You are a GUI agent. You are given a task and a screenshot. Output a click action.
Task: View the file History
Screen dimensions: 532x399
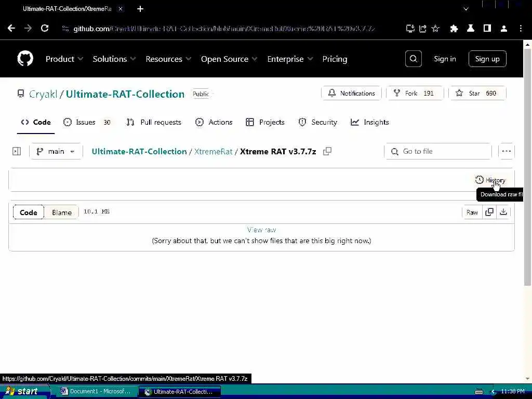[490, 180]
